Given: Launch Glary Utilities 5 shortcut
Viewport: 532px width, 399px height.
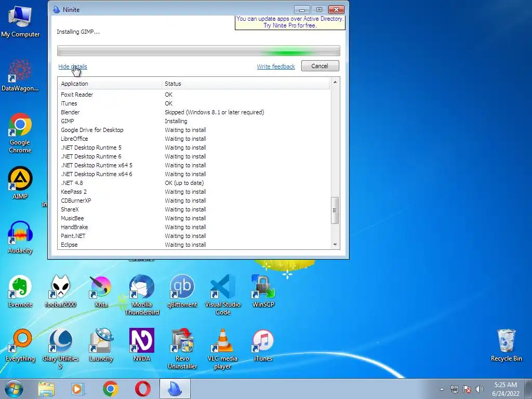Looking at the screenshot, I should (x=60, y=349).
